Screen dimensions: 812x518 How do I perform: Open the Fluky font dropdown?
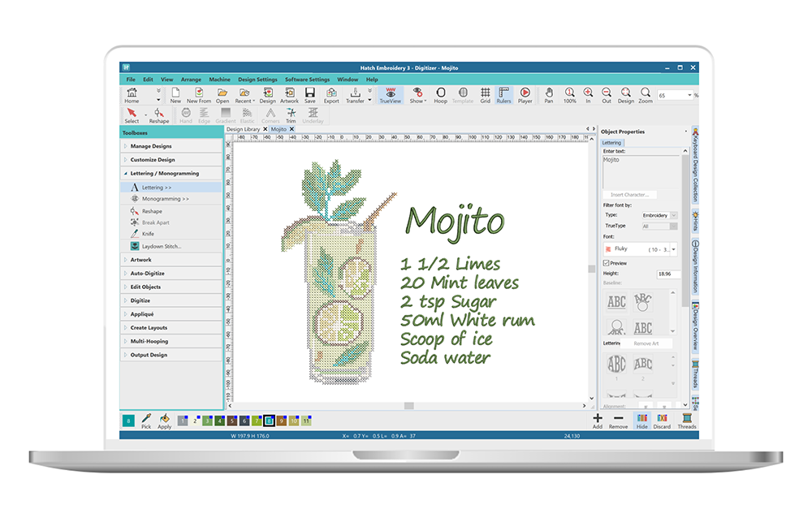pyautogui.click(x=641, y=249)
